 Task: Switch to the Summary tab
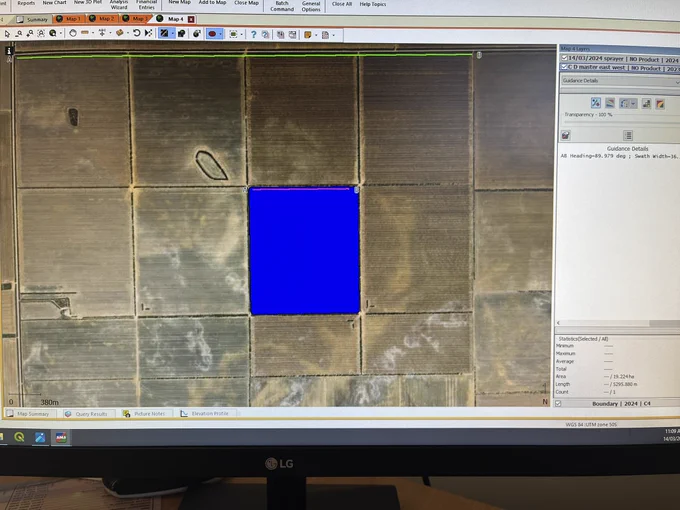pyautogui.click(x=33, y=20)
